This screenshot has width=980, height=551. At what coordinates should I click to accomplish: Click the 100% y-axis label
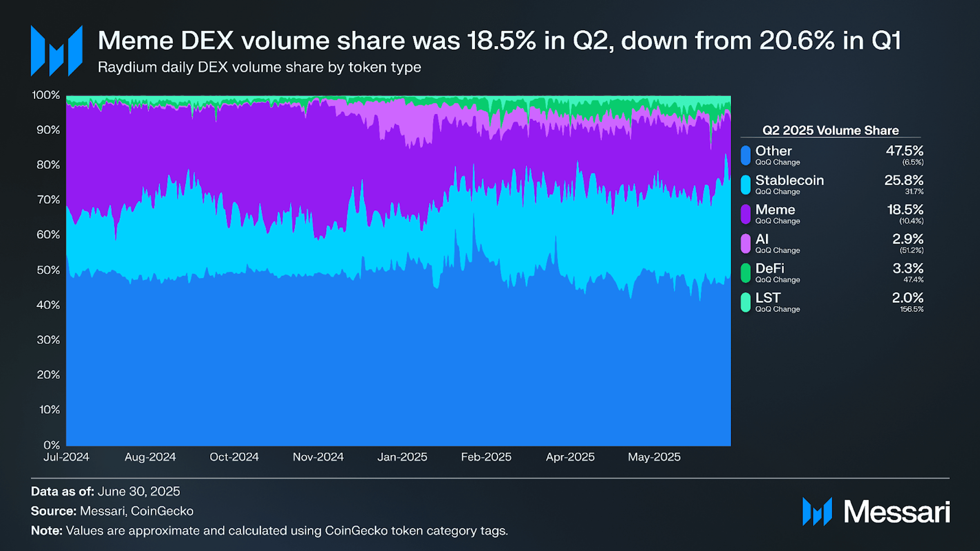pyautogui.click(x=46, y=95)
